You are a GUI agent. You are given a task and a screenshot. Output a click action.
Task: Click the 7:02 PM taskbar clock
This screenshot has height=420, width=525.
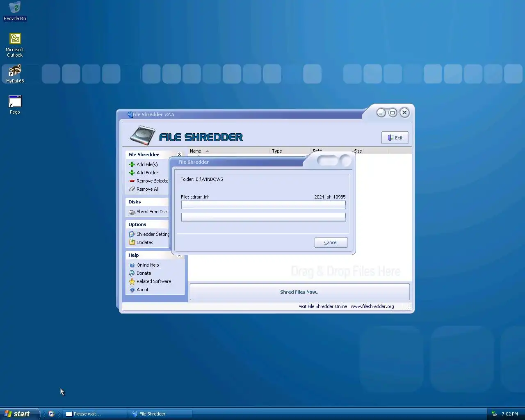(x=509, y=414)
